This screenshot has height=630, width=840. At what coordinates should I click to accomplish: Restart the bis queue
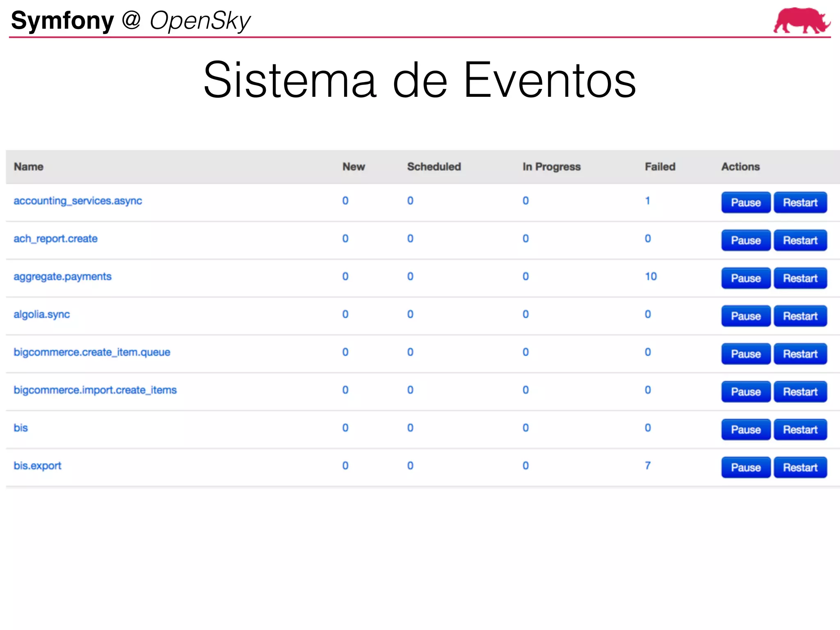[800, 430]
